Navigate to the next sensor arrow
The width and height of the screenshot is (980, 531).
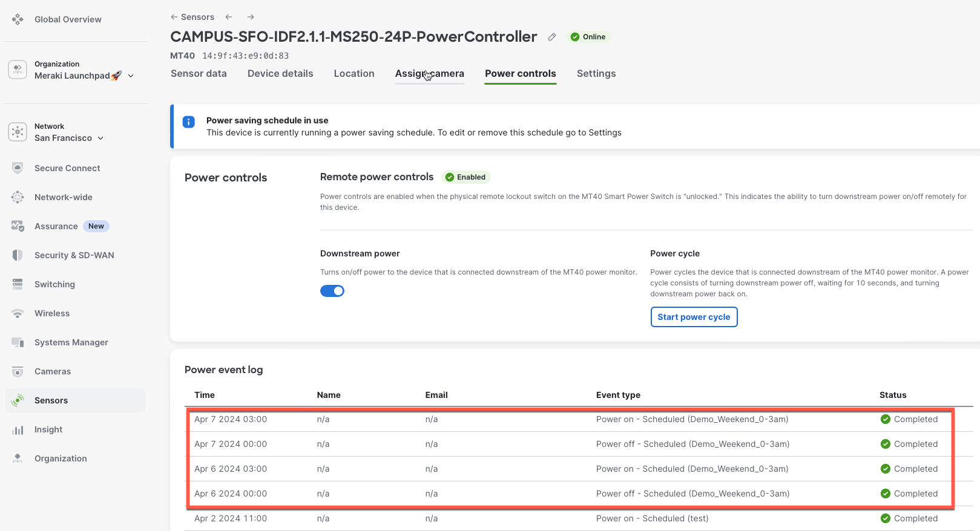click(251, 17)
